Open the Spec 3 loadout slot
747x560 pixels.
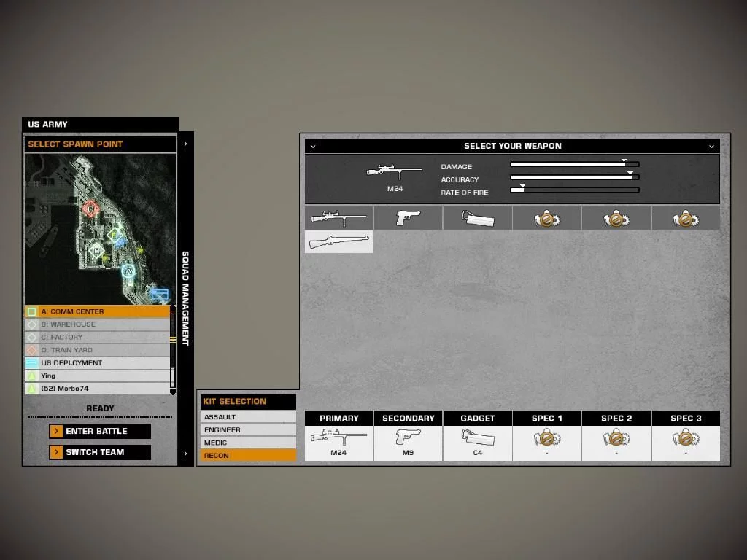[686, 443]
